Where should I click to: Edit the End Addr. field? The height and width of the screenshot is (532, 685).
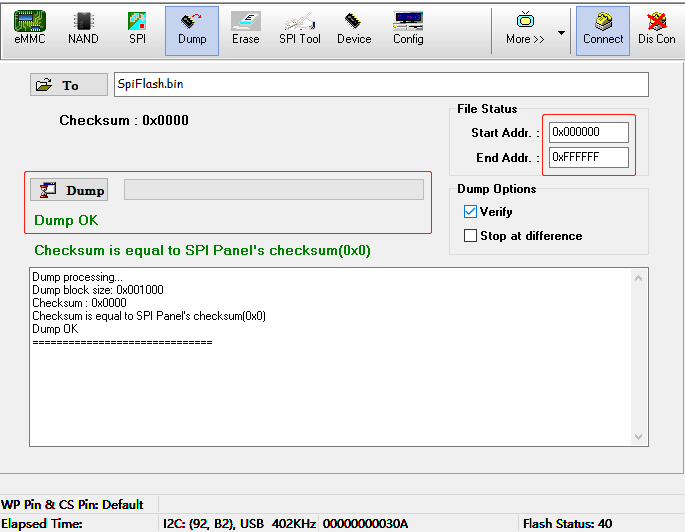coord(589,157)
